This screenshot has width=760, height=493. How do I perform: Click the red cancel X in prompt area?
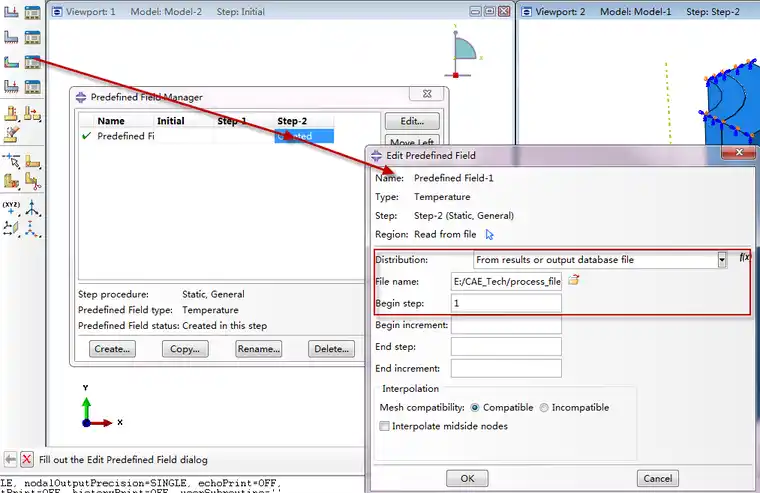pos(27,459)
